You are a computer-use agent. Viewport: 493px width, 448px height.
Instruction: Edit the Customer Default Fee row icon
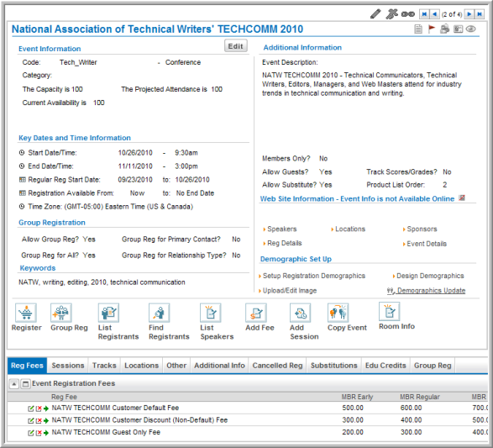coord(30,408)
